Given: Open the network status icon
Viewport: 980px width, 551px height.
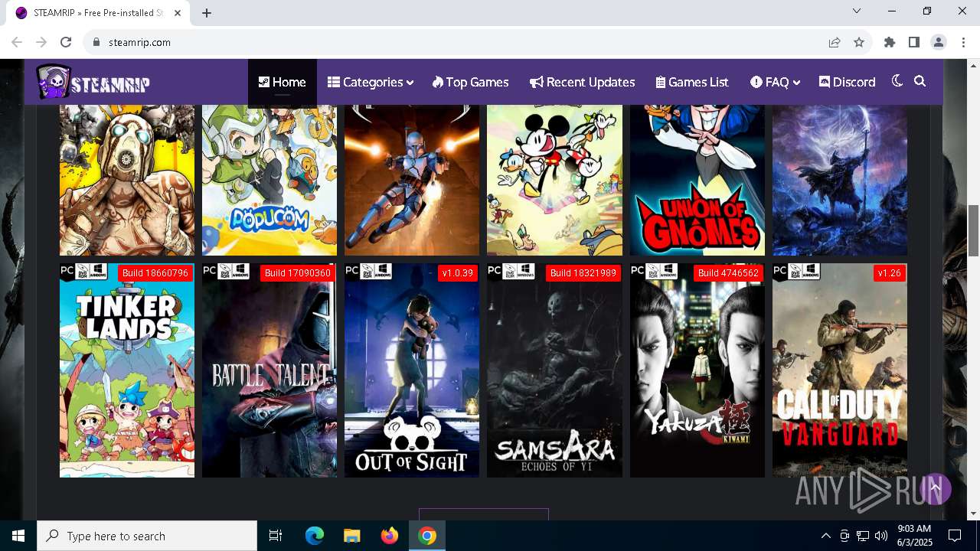Looking at the screenshot, I should (x=863, y=536).
